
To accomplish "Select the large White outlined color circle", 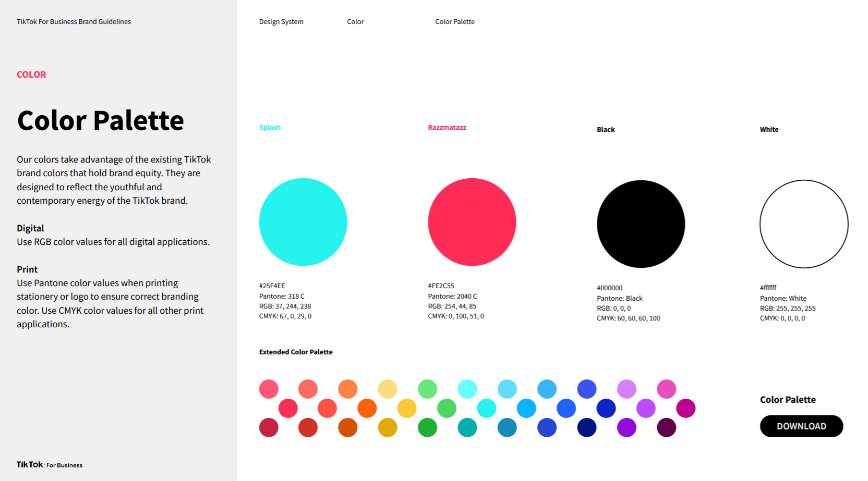I will pos(804,224).
